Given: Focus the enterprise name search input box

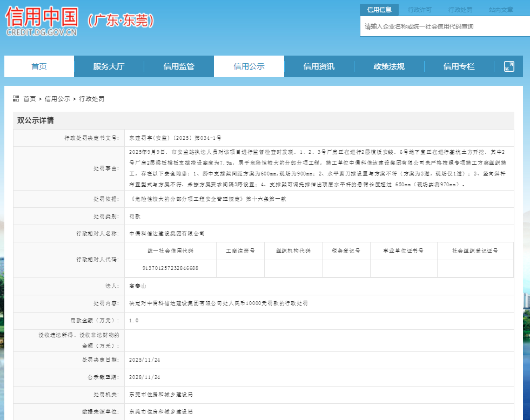Looking at the screenshot, I should point(443,26).
